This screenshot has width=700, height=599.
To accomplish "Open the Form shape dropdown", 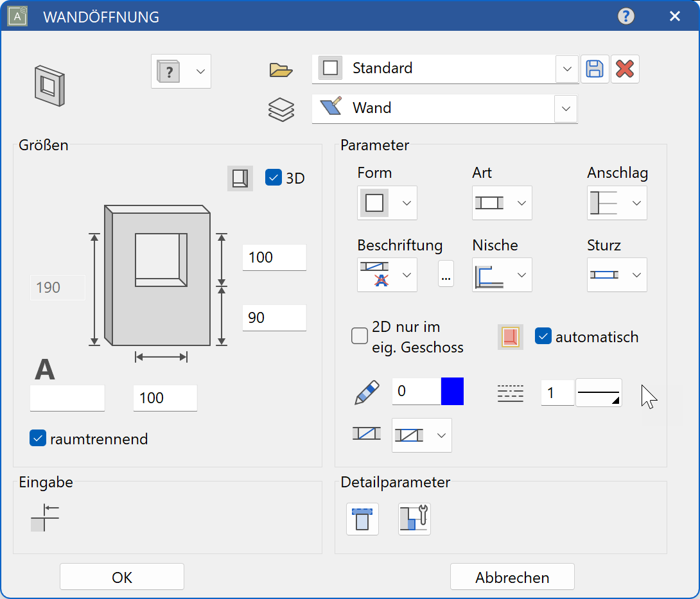I will (387, 203).
